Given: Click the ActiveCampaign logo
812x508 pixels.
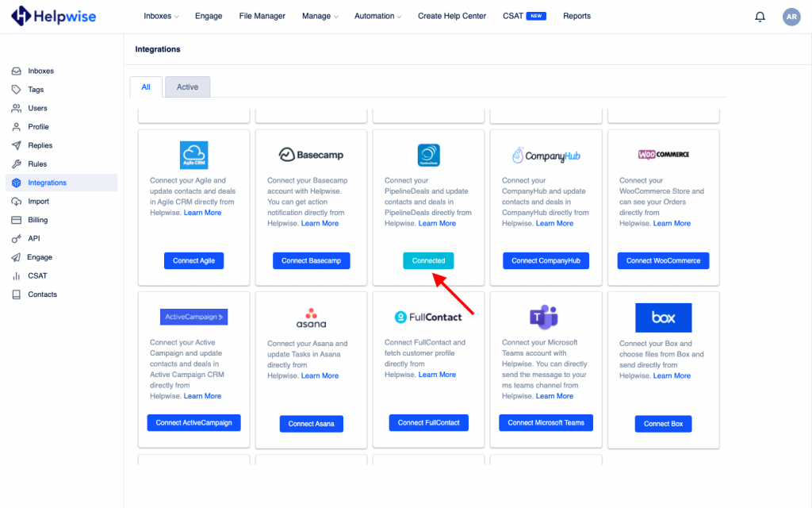Looking at the screenshot, I should (193, 317).
